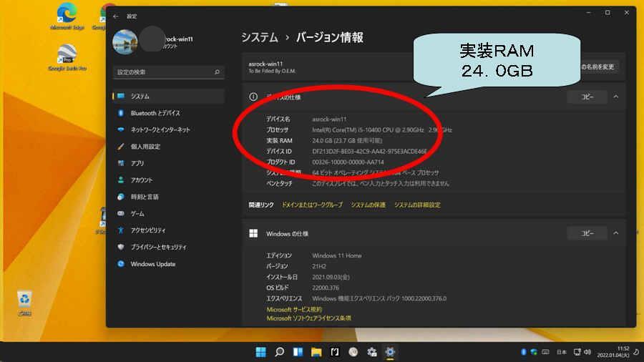Open システムの保護 link
This screenshot has height=362, width=644.
(x=368, y=205)
